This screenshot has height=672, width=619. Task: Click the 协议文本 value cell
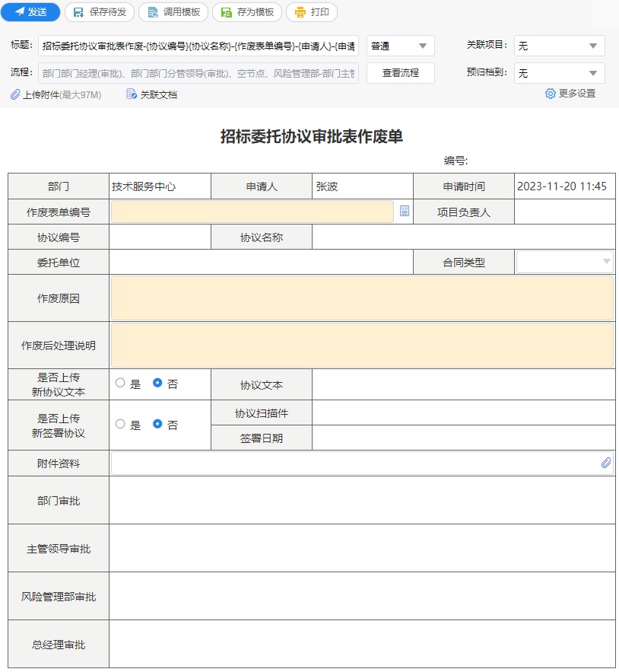click(464, 384)
